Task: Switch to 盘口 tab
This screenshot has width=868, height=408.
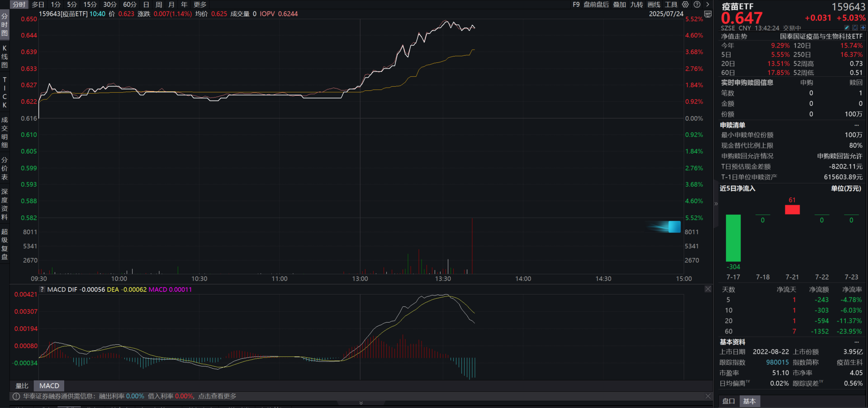Action: click(x=728, y=401)
